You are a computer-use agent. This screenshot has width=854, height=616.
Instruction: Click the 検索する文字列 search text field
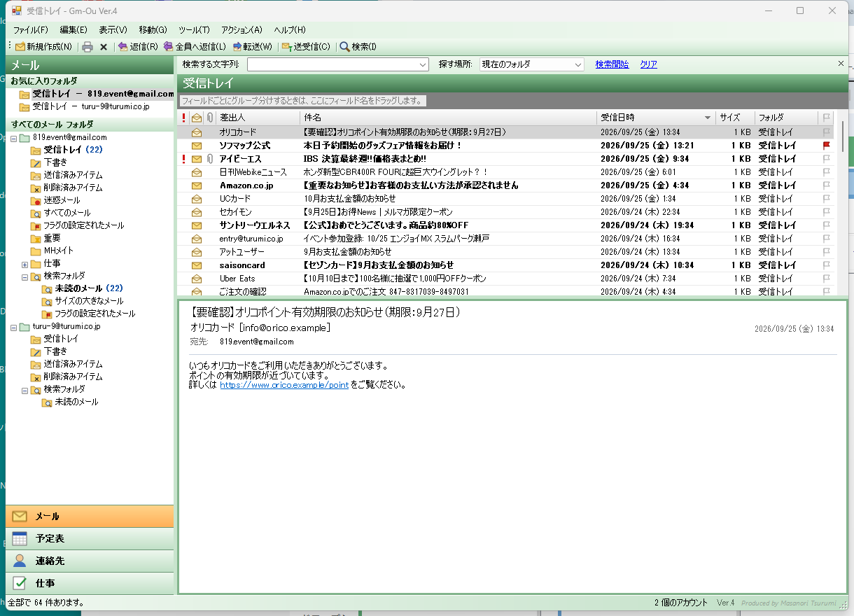coord(332,64)
